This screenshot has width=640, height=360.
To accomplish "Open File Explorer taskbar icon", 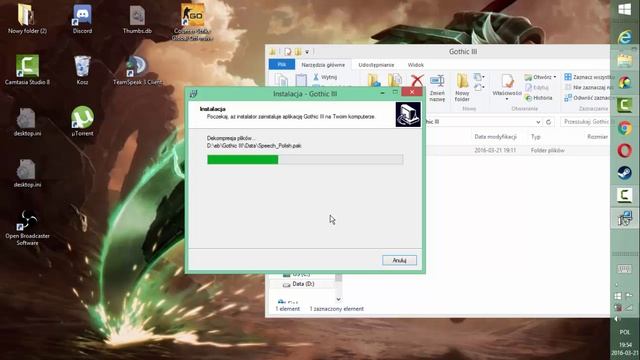I will click(624, 61).
